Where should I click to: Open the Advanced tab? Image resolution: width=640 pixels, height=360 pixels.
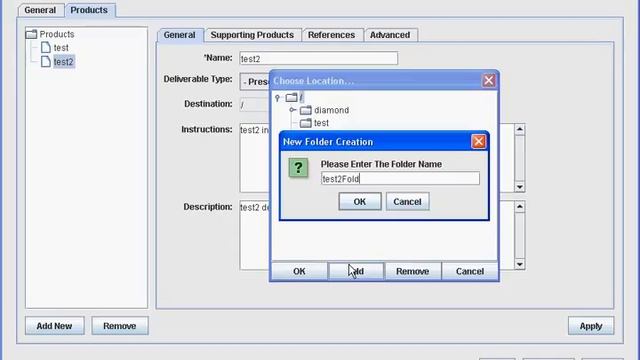[390, 35]
